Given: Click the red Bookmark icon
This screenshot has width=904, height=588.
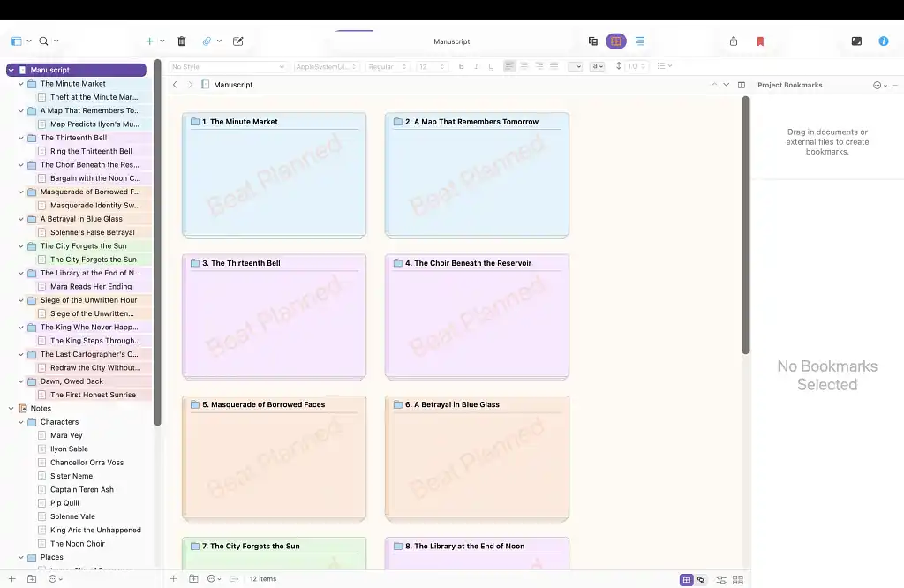Looking at the screenshot, I should [x=760, y=41].
